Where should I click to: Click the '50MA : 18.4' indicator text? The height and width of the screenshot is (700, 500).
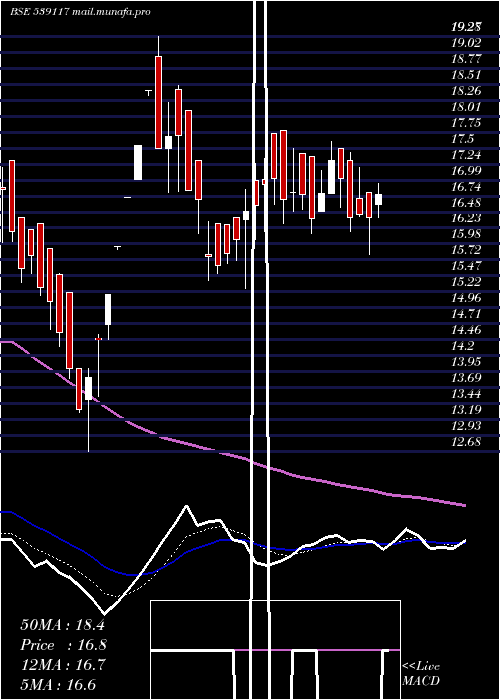click(62, 625)
